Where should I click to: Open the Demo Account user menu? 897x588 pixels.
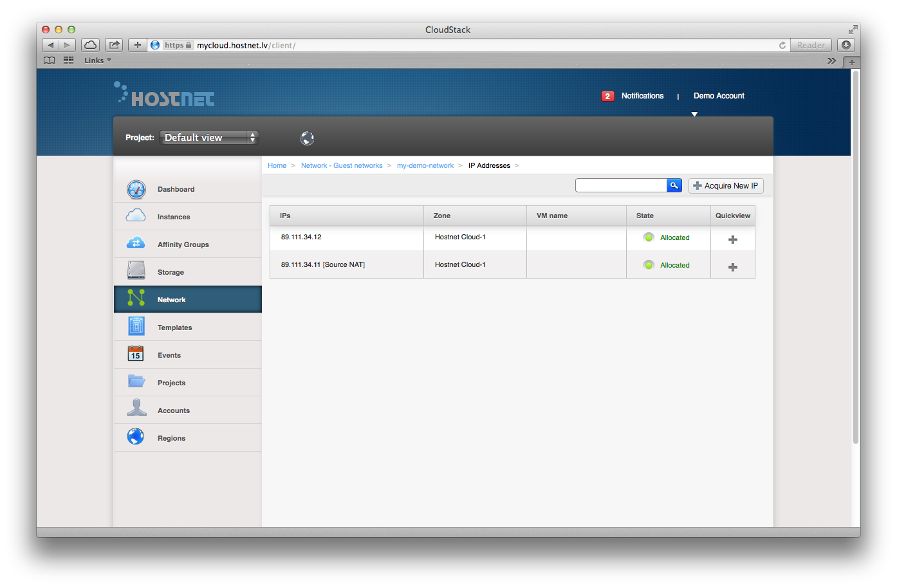(x=718, y=96)
